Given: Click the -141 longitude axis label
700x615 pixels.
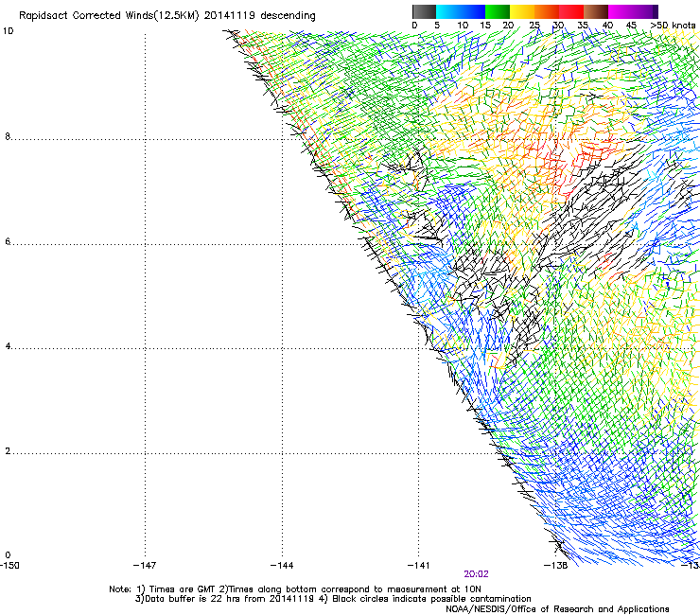Looking at the screenshot, I should [418, 566].
